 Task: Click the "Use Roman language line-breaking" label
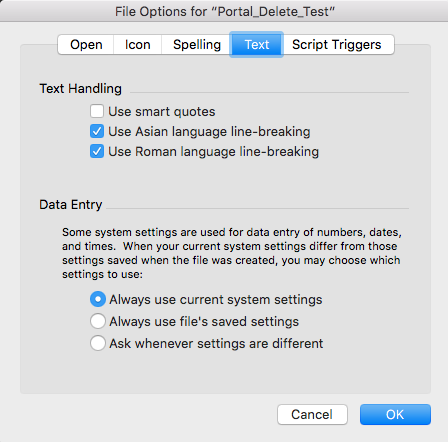tap(214, 152)
